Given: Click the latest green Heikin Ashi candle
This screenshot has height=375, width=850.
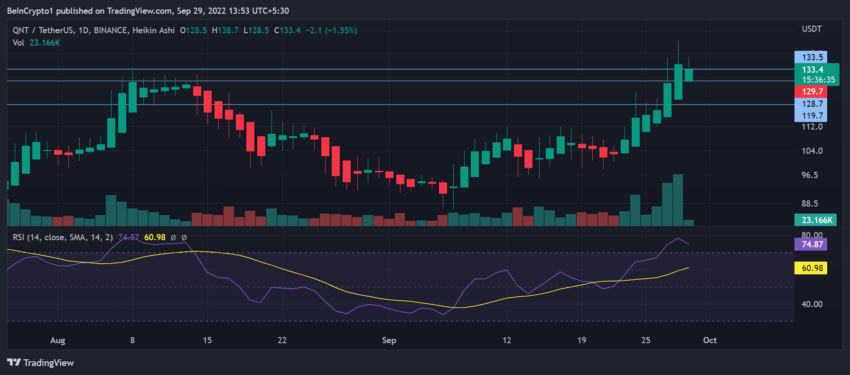Looking at the screenshot, I should tap(688, 74).
